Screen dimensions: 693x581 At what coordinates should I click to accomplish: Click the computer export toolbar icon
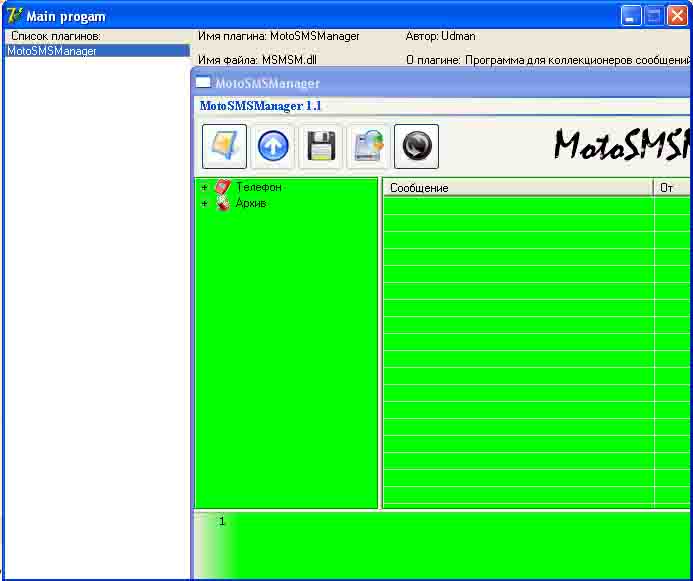point(369,146)
